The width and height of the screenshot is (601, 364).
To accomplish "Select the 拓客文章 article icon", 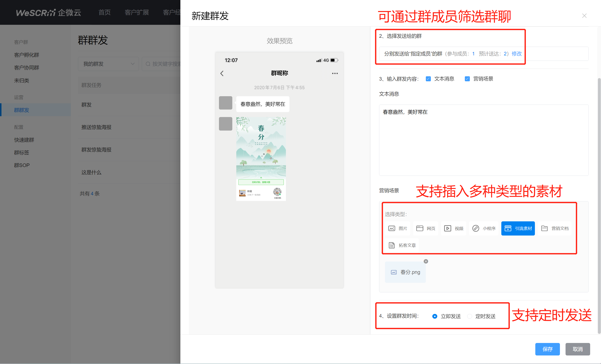I will click(391, 245).
